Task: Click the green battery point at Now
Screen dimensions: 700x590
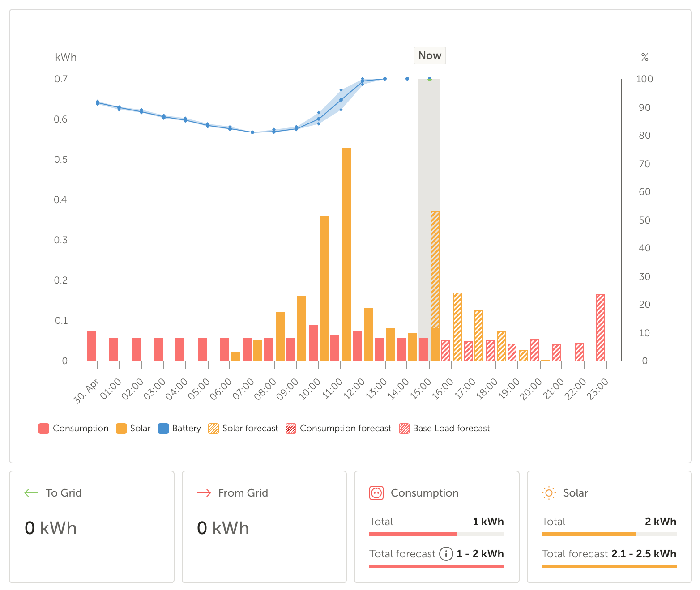Action: pyautogui.click(x=430, y=79)
